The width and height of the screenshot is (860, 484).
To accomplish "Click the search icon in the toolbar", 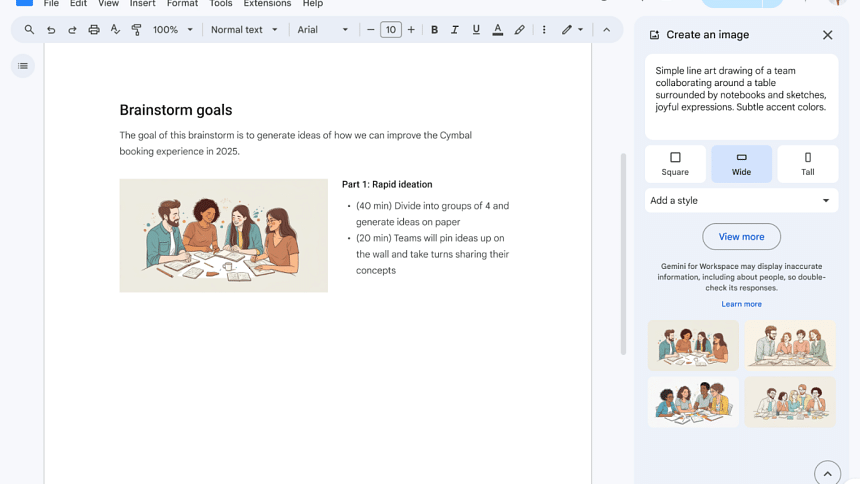I will point(29,30).
